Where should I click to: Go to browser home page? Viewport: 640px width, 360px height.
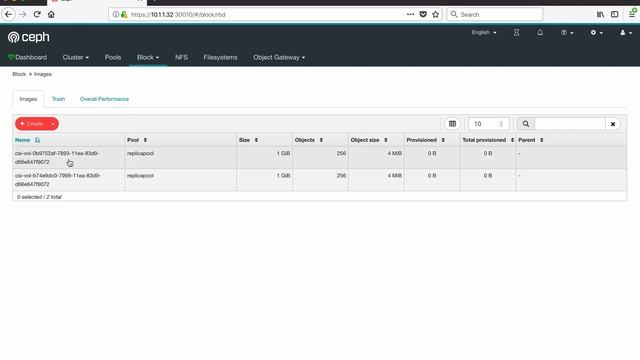click(x=51, y=14)
